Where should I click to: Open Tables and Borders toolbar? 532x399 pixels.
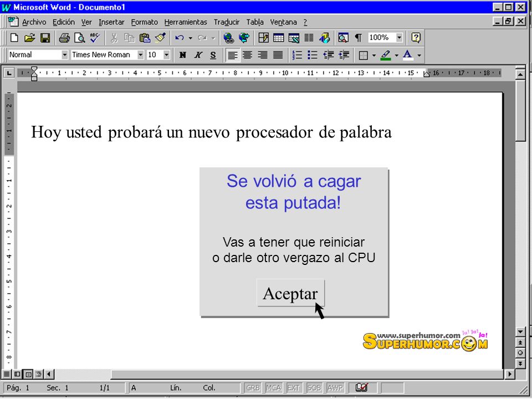(263, 38)
